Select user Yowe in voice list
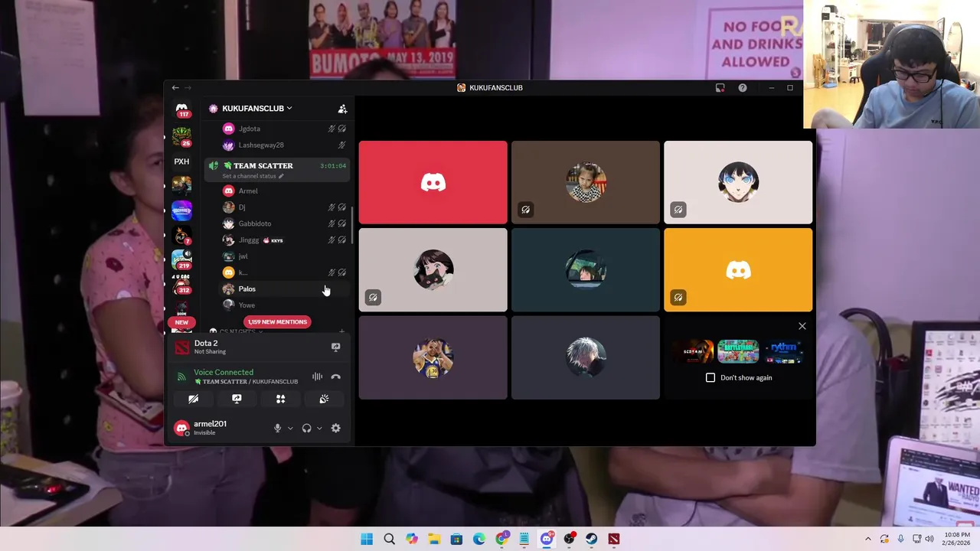 pos(285,305)
